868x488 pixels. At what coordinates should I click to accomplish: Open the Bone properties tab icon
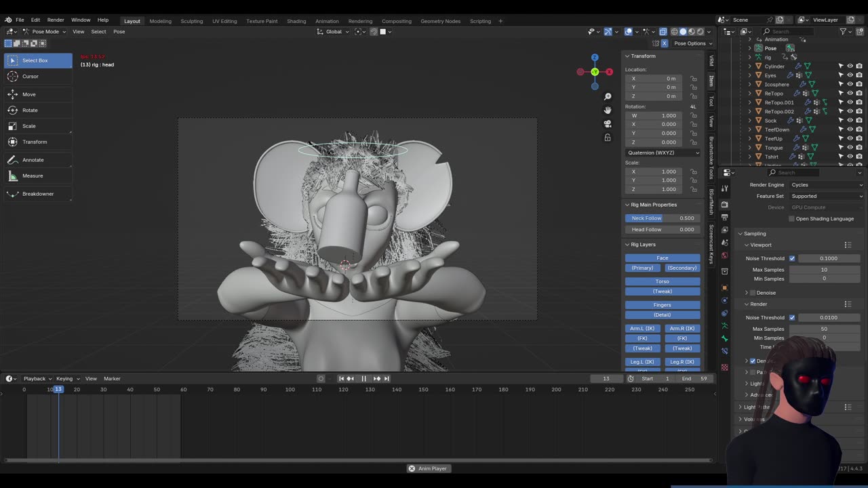pos(725,338)
